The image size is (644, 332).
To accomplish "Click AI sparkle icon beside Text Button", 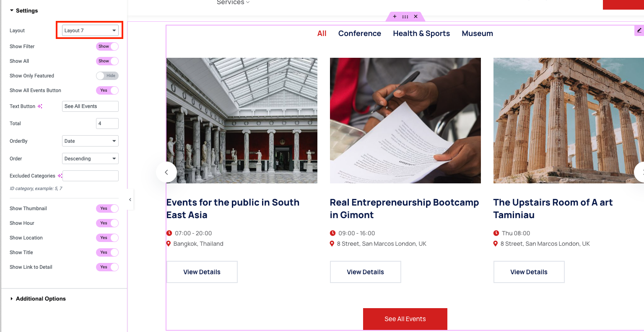I will click(40, 106).
